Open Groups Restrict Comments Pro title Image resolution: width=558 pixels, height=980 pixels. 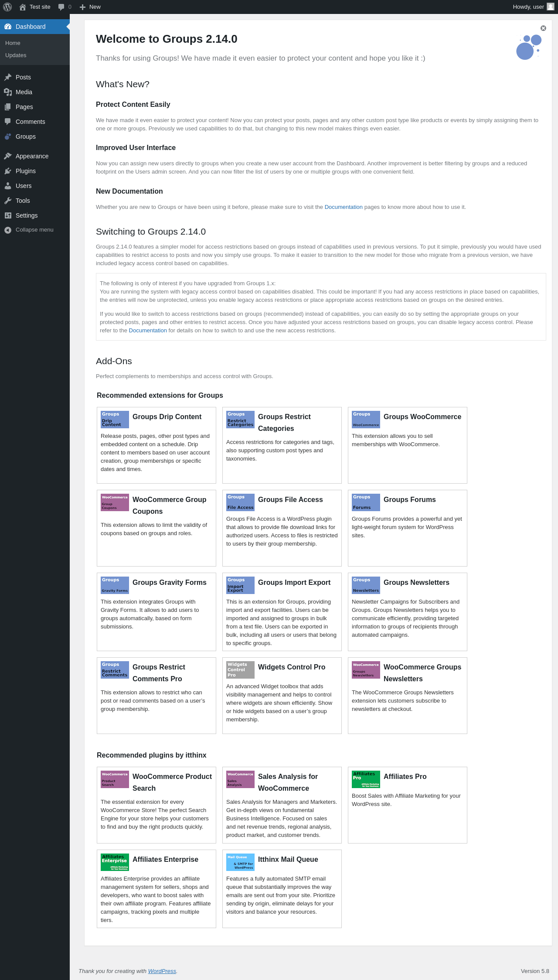159,673
